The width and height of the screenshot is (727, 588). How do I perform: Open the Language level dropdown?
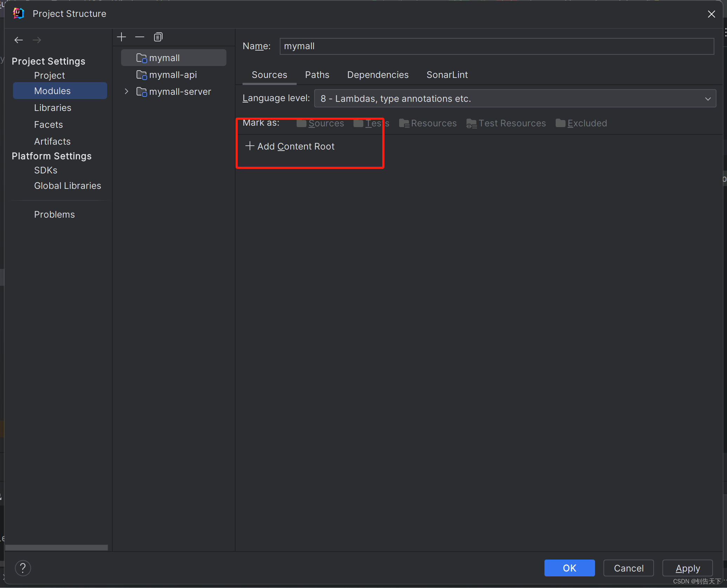coord(515,99)
